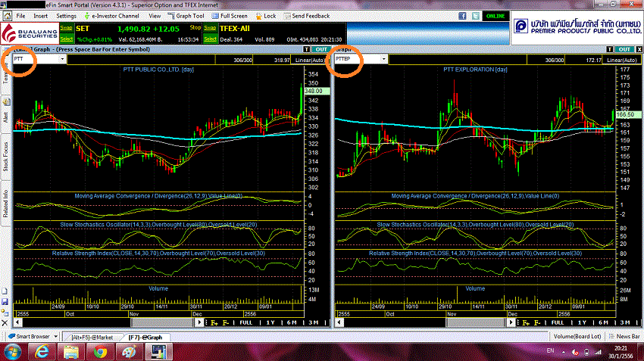Screen dimensions: 644x361
Task: Open Internet Explorer from the taskbar
Action: click(x=41, y=352)
